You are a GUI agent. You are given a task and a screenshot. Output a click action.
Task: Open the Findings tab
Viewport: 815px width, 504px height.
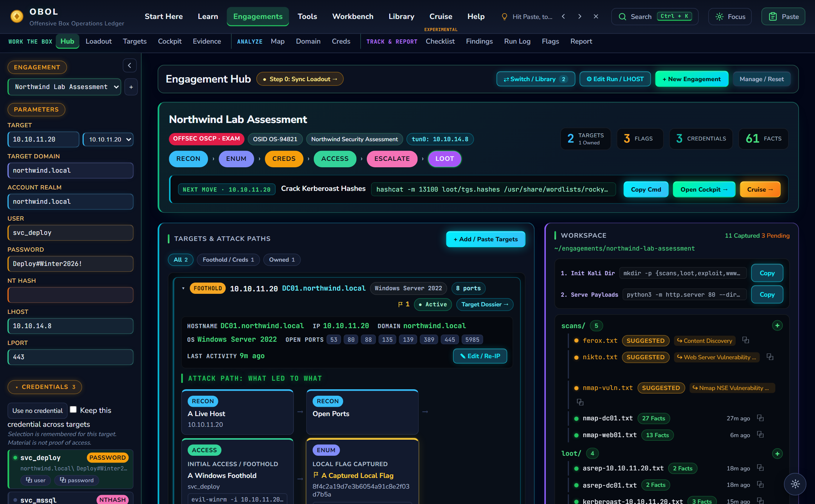coord(479,41)
